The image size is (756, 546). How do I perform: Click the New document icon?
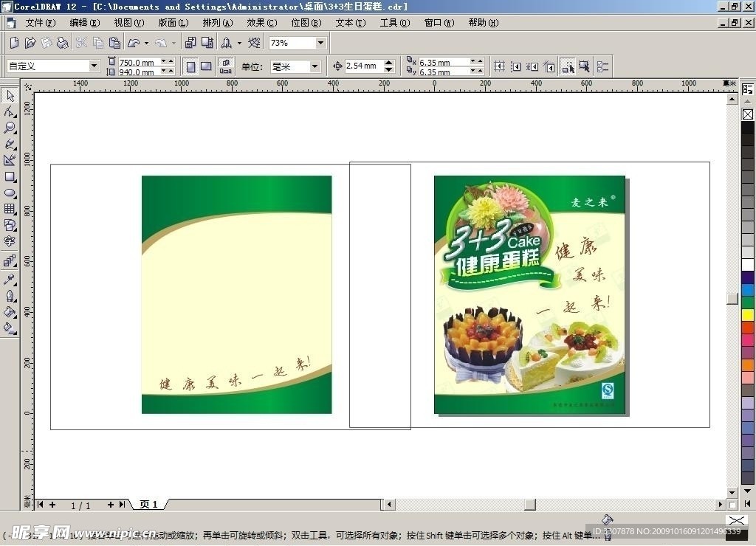point(14,43)
